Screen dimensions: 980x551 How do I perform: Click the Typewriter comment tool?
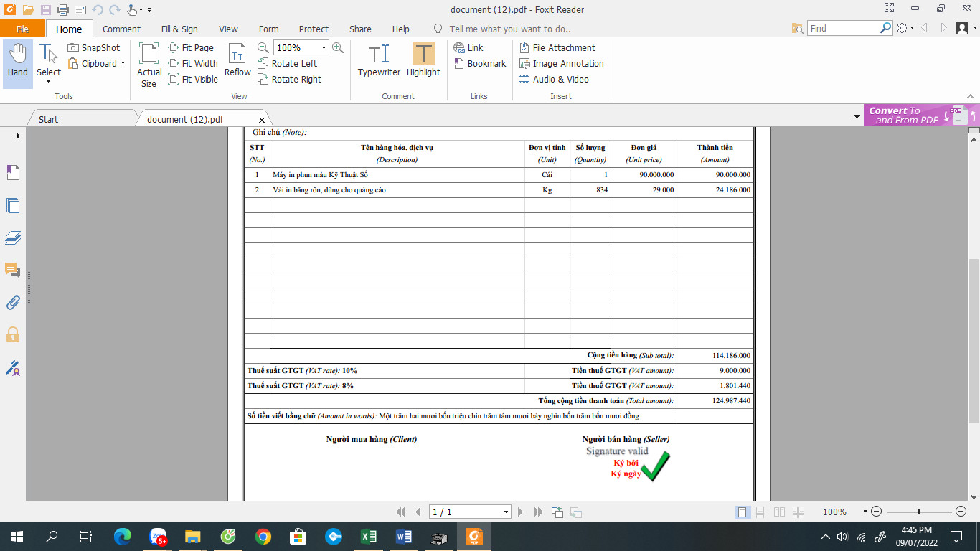pyautogui.click(x=379, y=61)
